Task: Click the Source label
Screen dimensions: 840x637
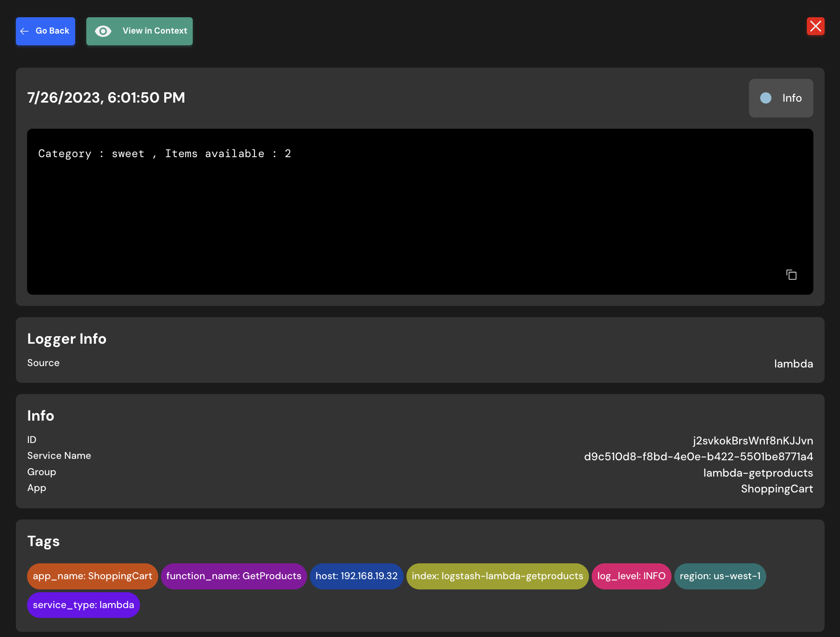Action: click(x=43, y=363)
